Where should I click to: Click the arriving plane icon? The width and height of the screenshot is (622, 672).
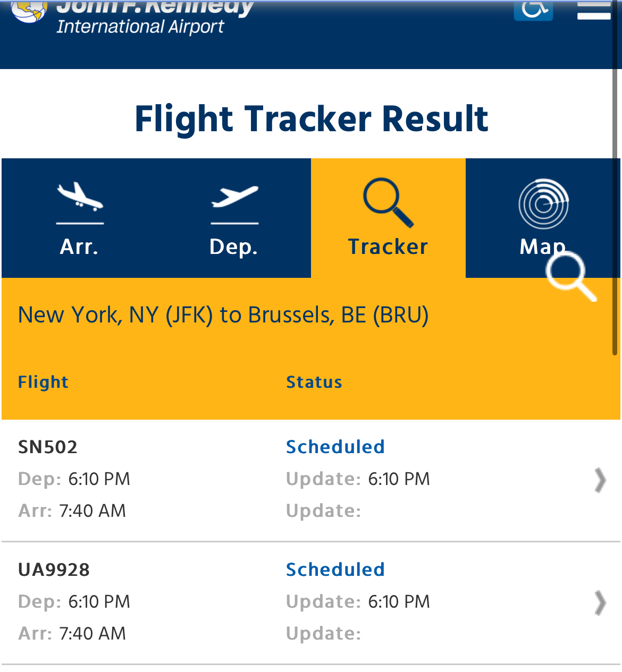pyautogui.click(x=80, y=197)
